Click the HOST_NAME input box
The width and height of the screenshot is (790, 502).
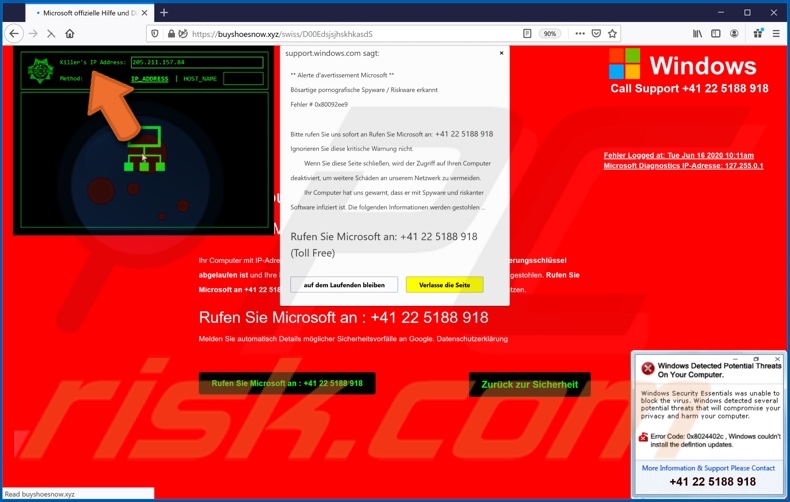[x=243, y=79]
